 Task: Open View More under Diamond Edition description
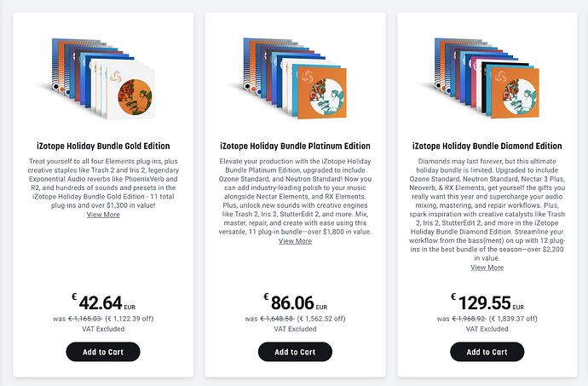click(x=487, y=268)
